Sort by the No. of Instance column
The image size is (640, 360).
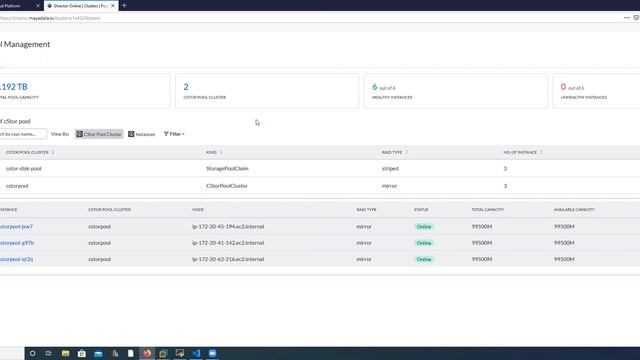[x=523, y=152]
